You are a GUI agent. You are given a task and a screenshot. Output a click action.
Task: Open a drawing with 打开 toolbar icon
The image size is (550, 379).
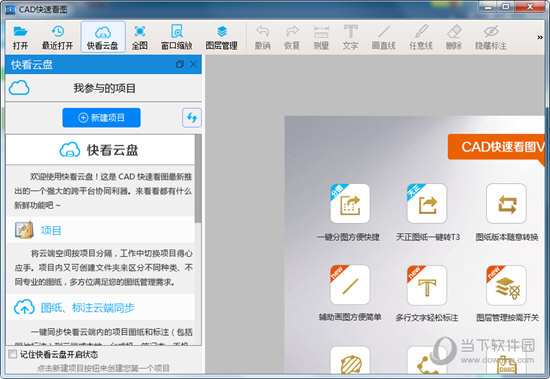(20, 37)
